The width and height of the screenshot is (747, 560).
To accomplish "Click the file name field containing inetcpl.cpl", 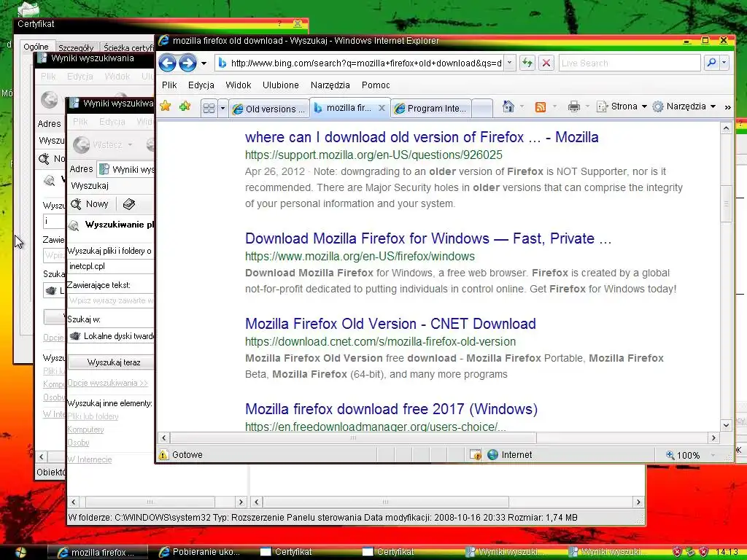I will point(111,266).
